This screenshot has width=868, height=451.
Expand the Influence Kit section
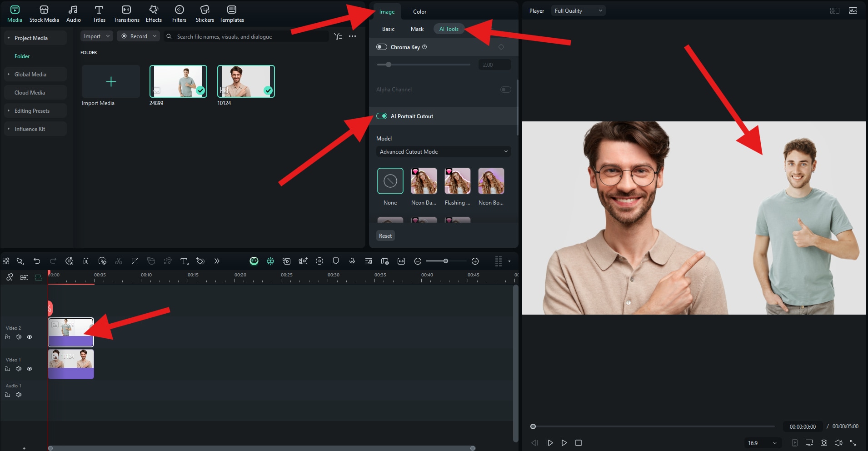click(9, 129)
